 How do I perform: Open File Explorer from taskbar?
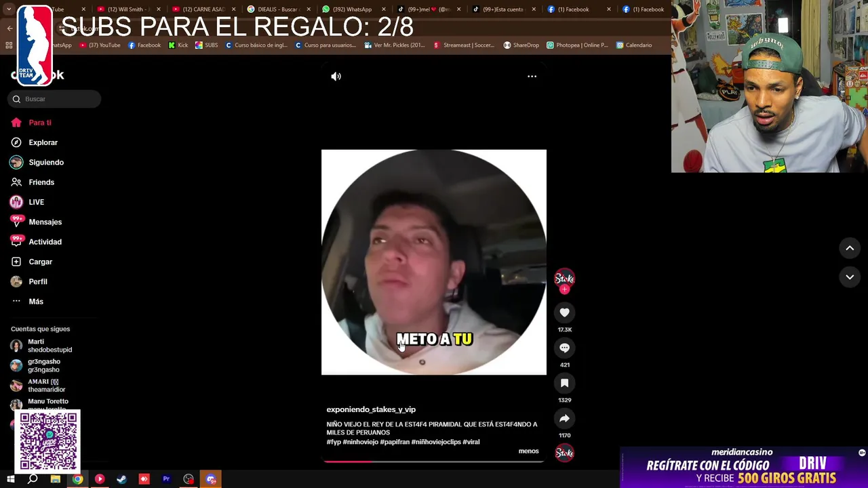point(56,479)
